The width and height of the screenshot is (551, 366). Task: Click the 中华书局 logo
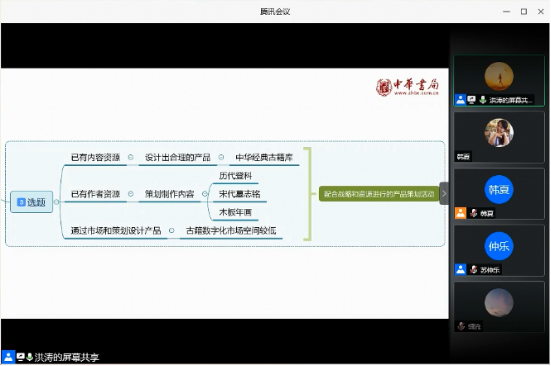point(407,87)
